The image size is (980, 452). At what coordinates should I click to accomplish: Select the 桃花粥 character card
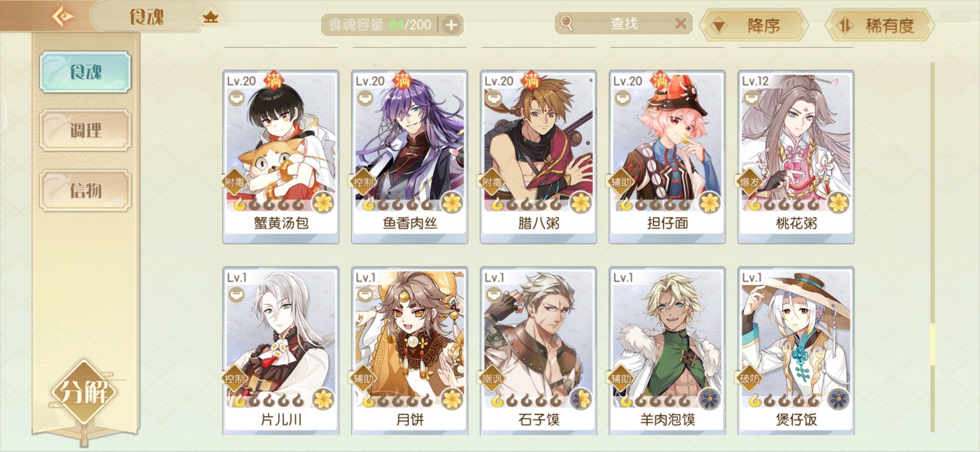point(796,157)
